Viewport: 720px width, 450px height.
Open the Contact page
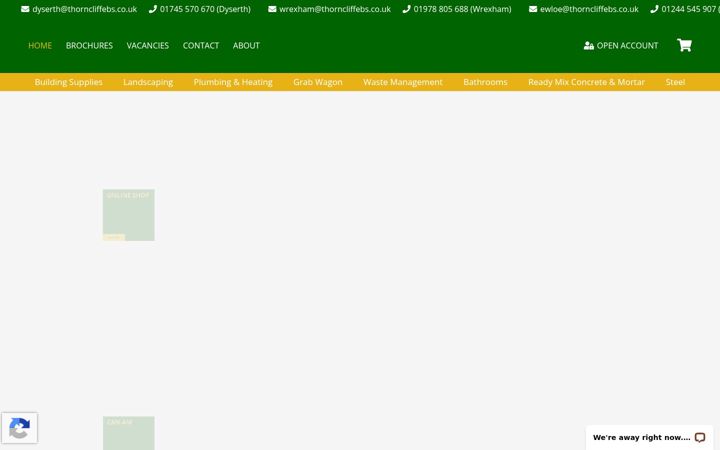pyautogui.click(x=201, y=45)
